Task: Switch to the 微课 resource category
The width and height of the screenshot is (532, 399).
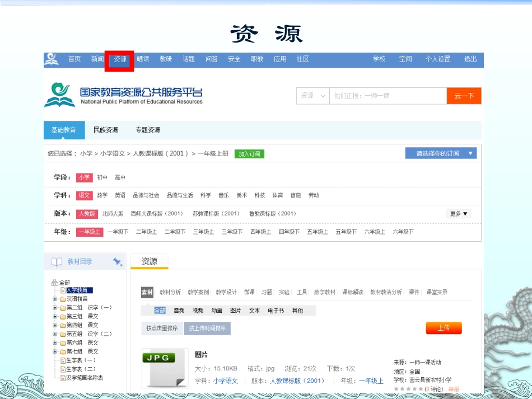Action: (249, 292)
